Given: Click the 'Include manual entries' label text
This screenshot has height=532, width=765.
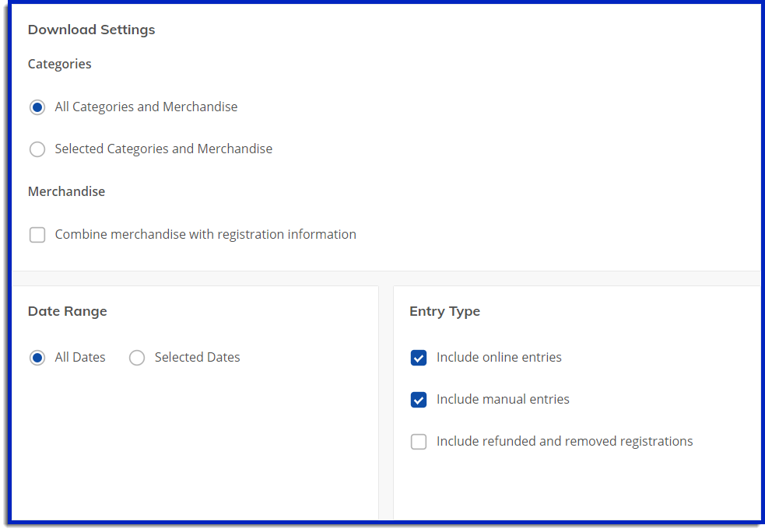Looking at the screenshot, I should (x=503, y=399).
